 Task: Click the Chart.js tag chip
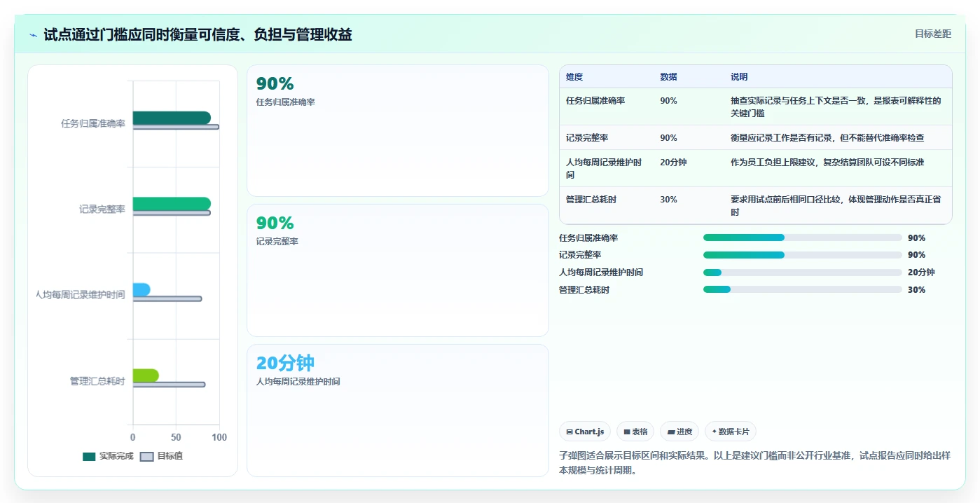click(585, 432)
